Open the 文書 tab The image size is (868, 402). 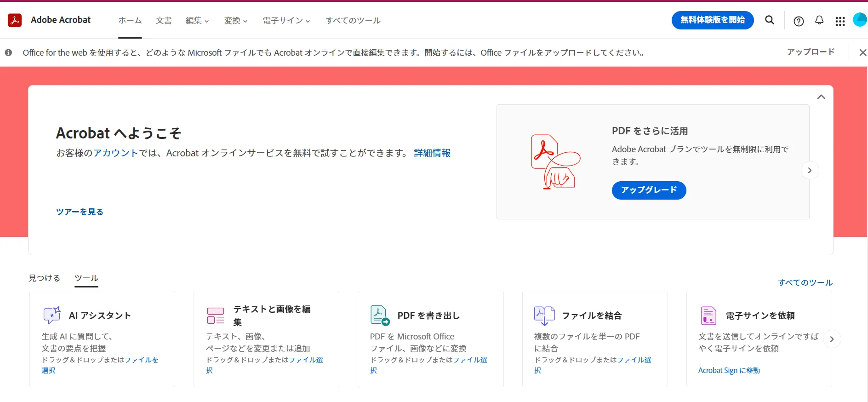(164, 20)
